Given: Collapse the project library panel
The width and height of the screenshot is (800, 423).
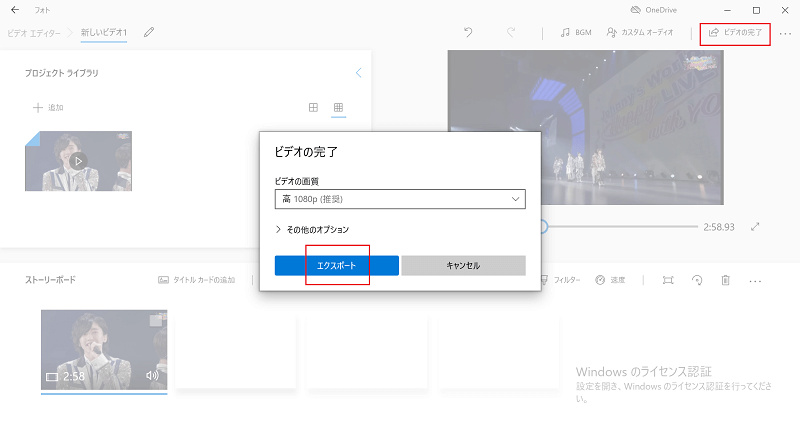Looking at the screenshot, I should pyautogui.click(x=359, y=73).
